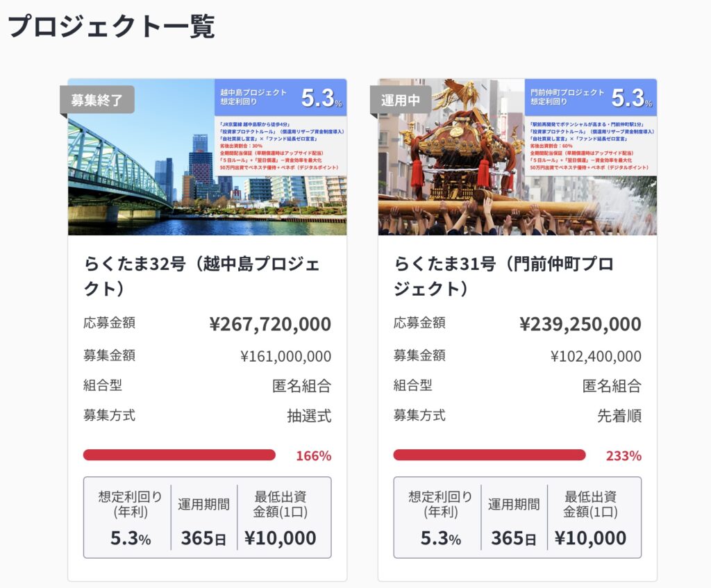Click the ¥267,720,000 application amount
Viewport: 711px width, 588px height.
[x=270, y=324]
